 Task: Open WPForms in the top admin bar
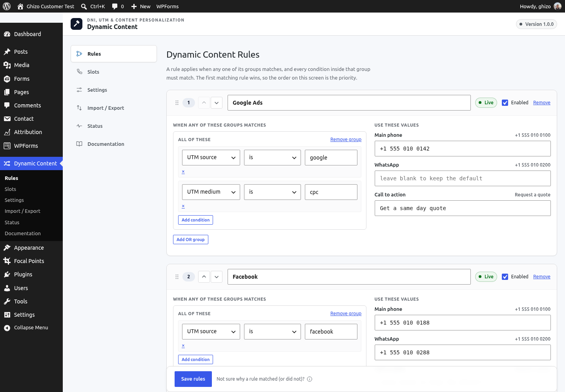click(168, 6)
